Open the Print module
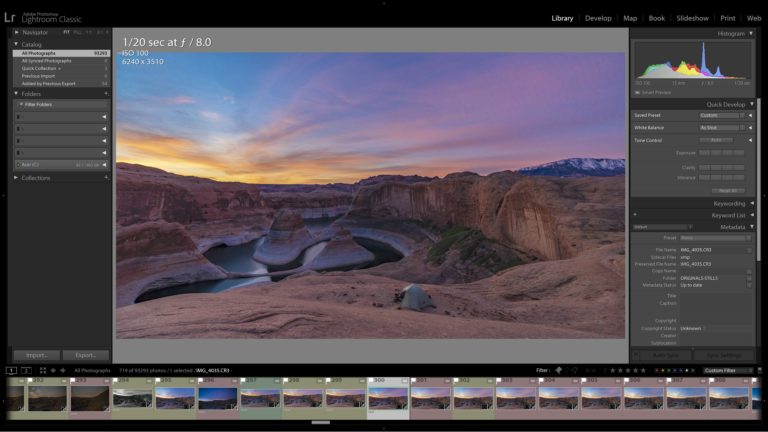 pyautogui.click(x=727, y=18)
